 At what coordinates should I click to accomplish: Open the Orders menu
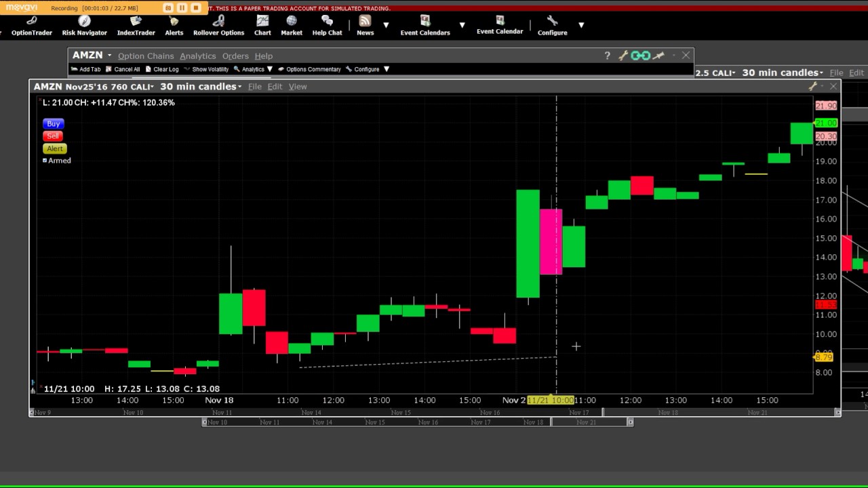[235, 56]
